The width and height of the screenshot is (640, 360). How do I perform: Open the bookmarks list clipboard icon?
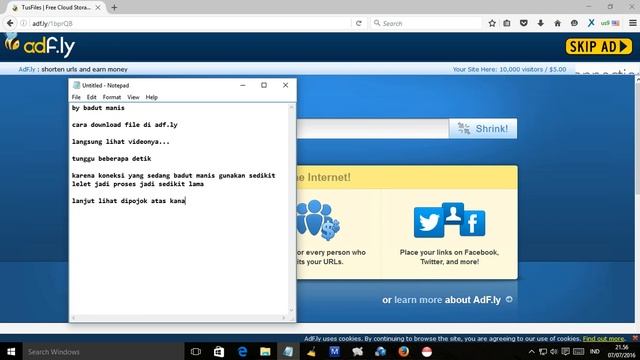(507, 23)
